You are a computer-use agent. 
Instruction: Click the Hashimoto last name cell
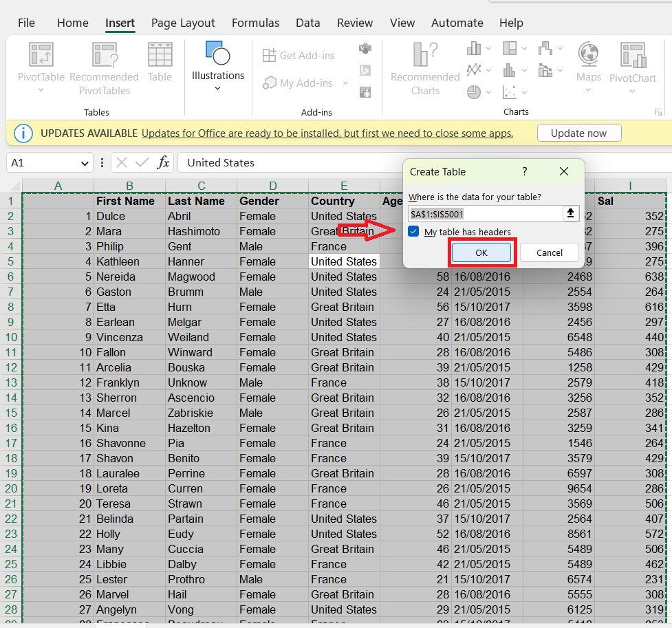click(x=201, y=232)
